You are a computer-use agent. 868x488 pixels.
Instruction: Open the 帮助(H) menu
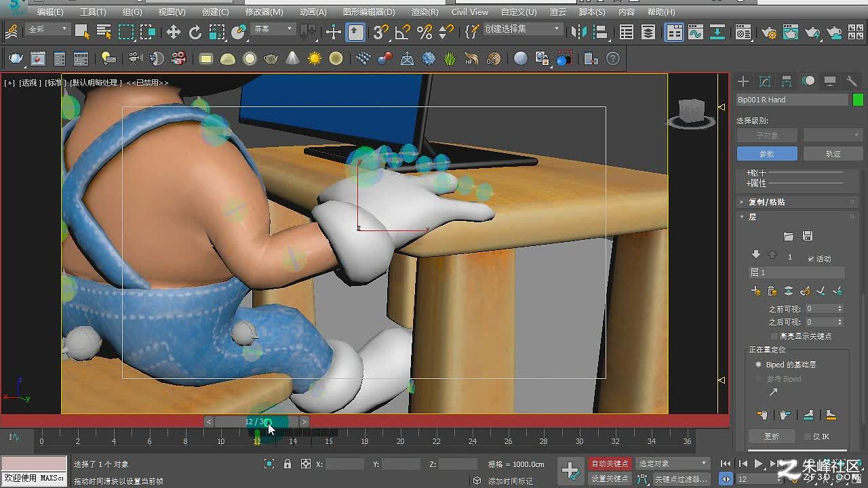[661, 12]
